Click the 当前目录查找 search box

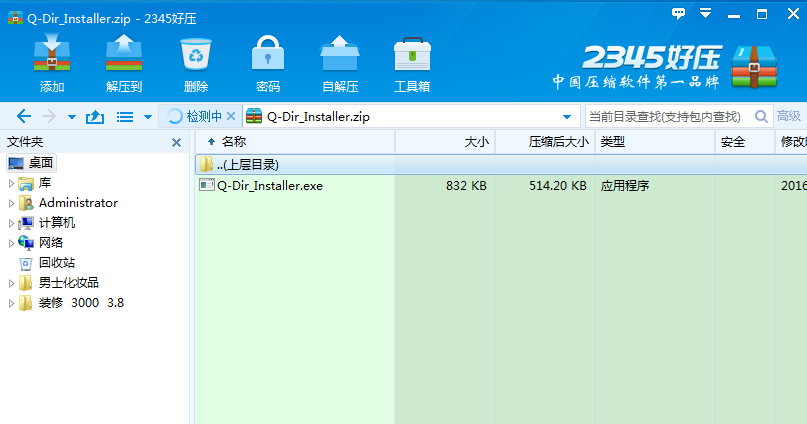(669, 117)
